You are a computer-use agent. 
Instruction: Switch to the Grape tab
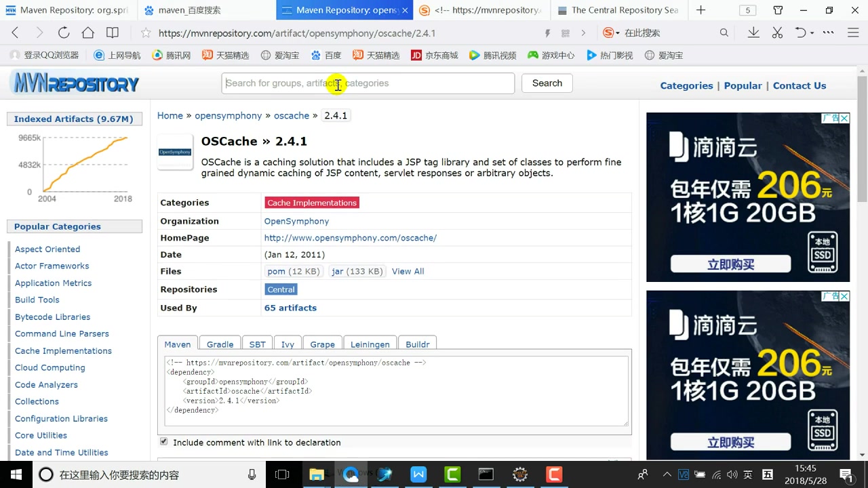pyautogui.click(x=322, y=344)
